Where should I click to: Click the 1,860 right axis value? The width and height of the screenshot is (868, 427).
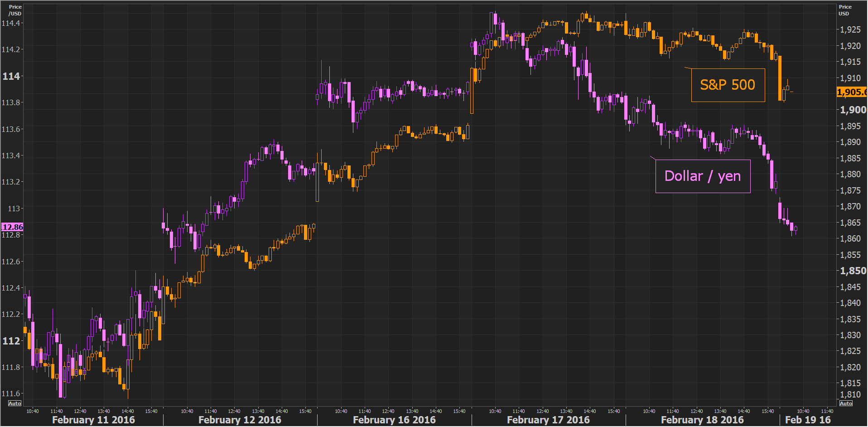pos(850,238)
